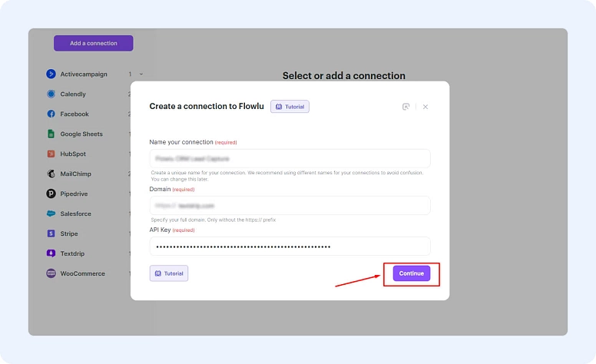Close the Flowlu connection dialog
This screenshot has width=596, height=364.
[x=425, y=107]
